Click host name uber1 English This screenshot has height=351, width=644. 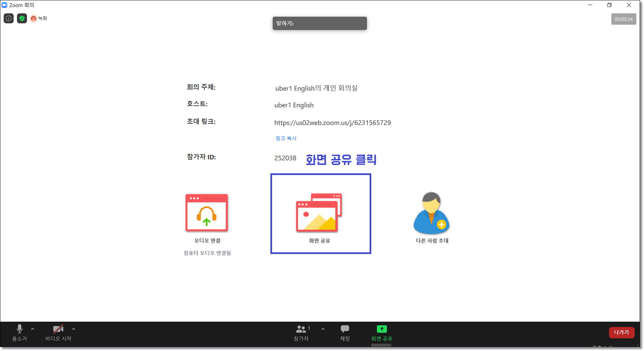tap(294, 105)
